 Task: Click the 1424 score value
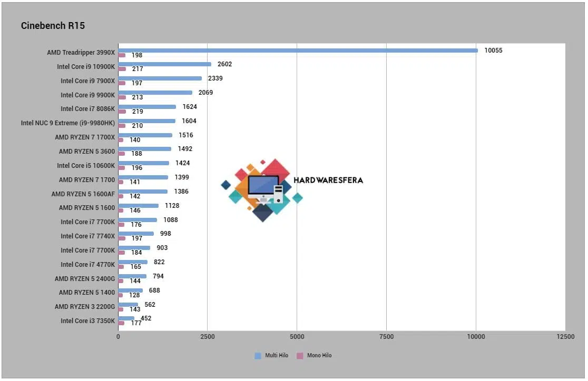183,163
